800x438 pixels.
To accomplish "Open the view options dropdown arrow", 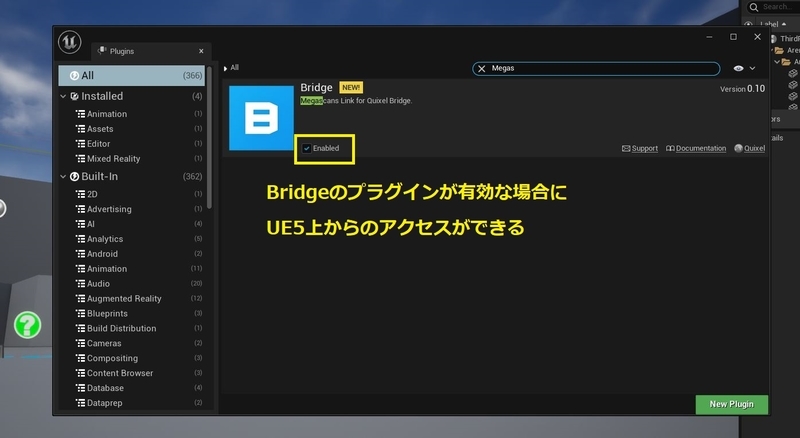I will (752, 68).
